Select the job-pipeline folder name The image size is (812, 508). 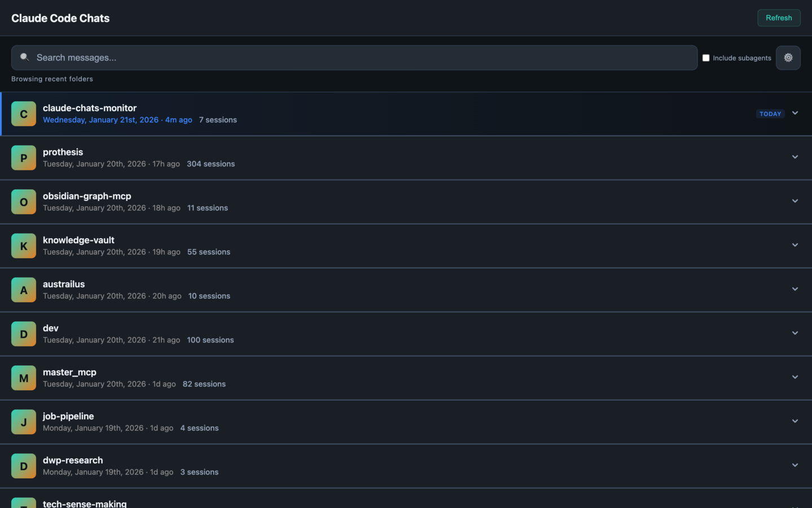click(x=68, y=416)
